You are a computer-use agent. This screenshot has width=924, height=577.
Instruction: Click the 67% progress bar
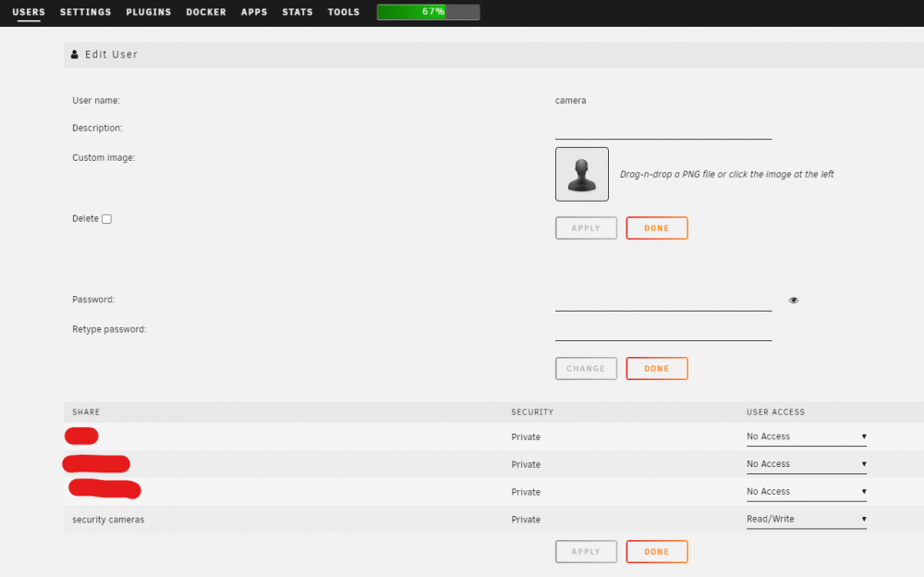click(x=429, y=12)
